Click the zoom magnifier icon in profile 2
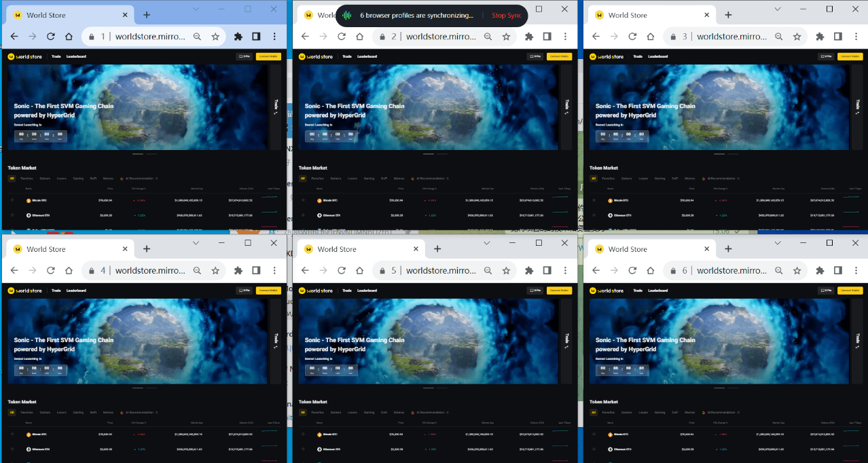868x463 pixels. tap(488, 37)
